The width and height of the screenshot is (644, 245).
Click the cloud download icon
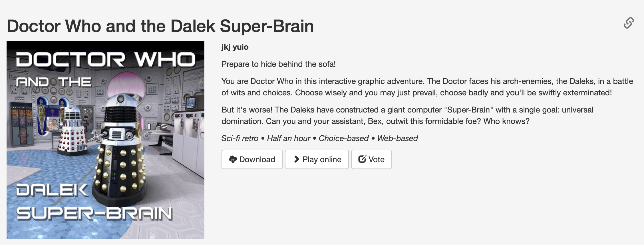click(x=233, y=159)
